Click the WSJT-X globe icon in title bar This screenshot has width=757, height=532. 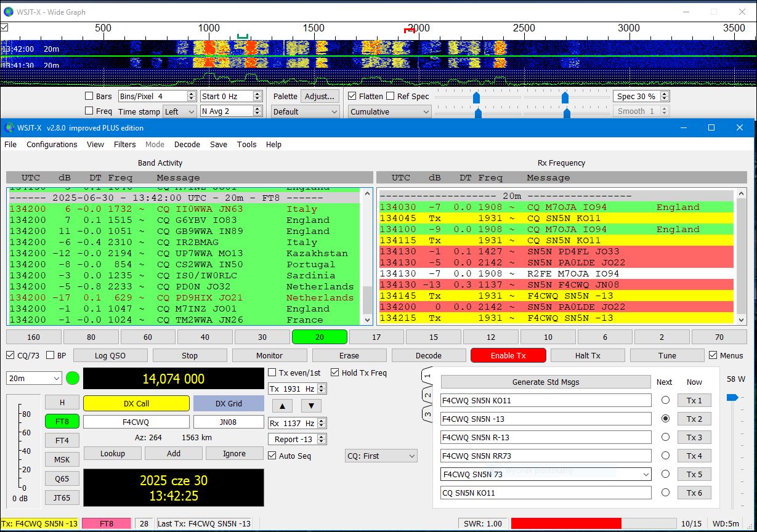point(9,127)
